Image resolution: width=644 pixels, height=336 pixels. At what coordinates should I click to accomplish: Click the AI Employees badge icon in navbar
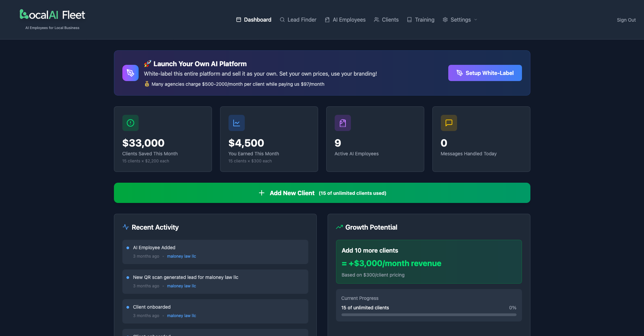[x=327, y=20]
